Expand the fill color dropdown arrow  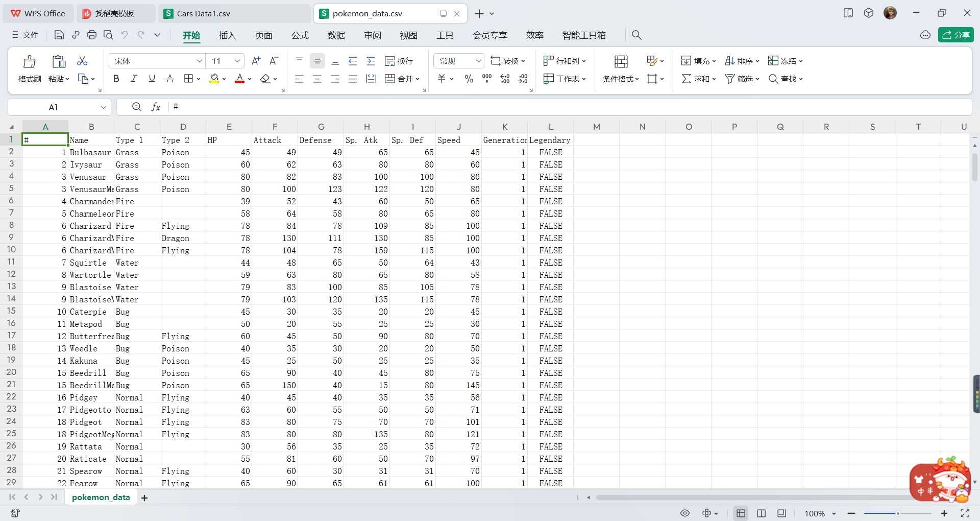pyautogui.click(x=224, y=79)
